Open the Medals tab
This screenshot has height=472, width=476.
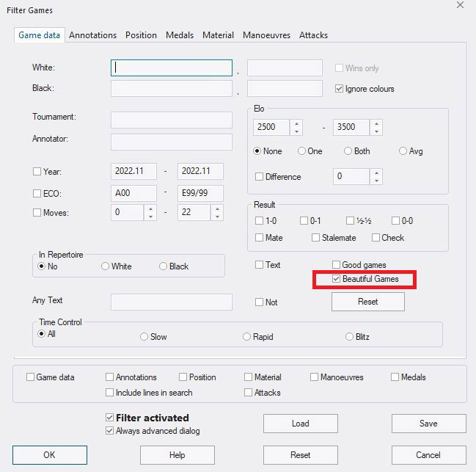(180, 35)
